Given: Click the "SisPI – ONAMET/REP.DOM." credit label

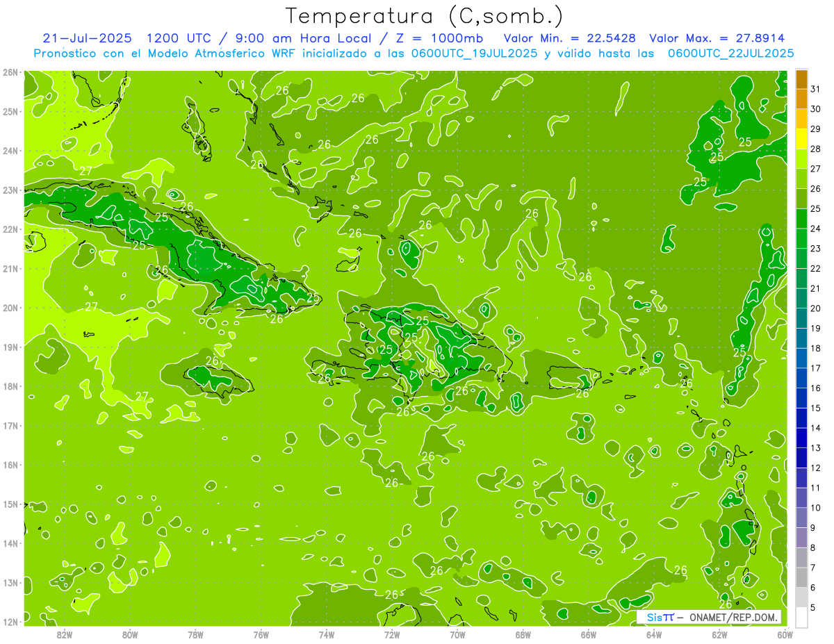Looking at the screenshot, I should coord(709,617).
